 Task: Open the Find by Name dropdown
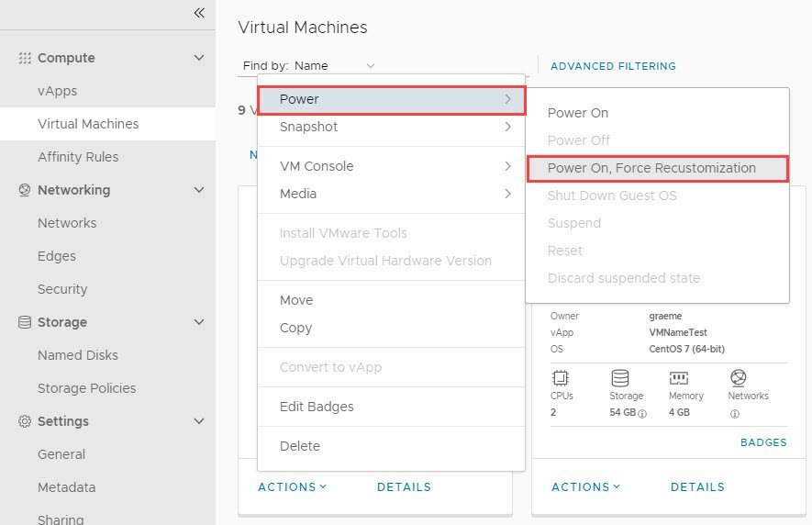(x=335, y=66)
